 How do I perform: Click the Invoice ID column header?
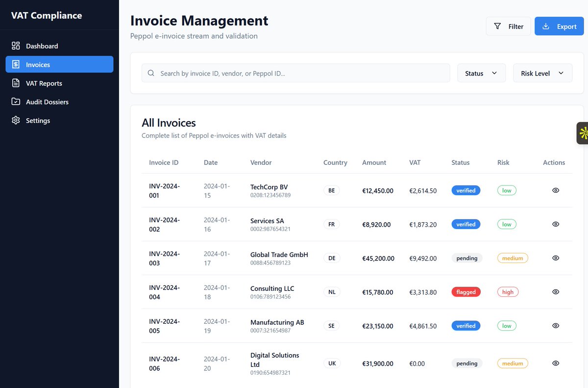click(x=164, y=162)
